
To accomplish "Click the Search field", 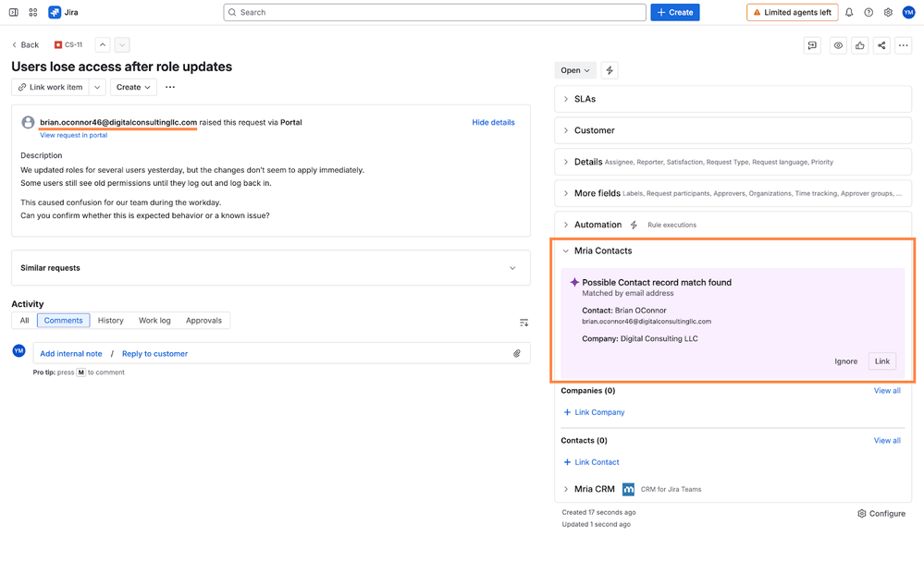I will coord(435,12).
